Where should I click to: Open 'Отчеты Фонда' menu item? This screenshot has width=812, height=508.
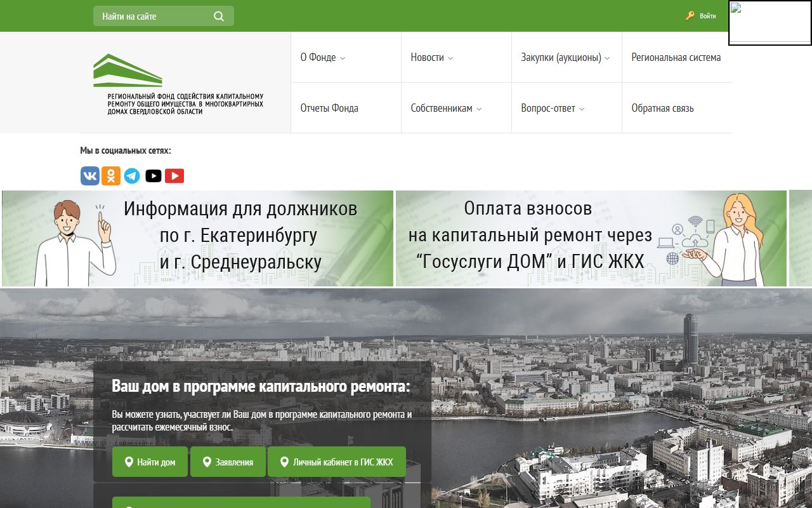(329, 108)
